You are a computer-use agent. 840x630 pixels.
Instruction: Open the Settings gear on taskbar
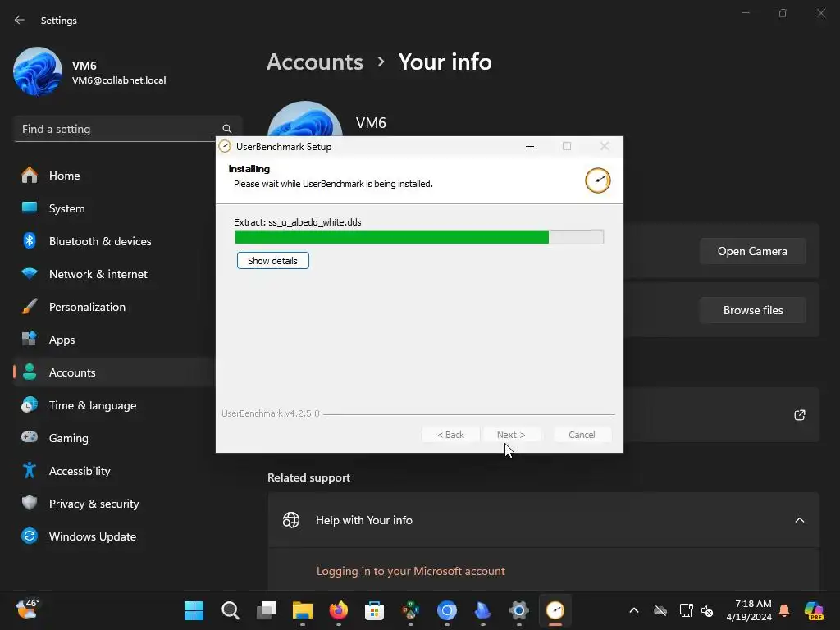[519, 610]
